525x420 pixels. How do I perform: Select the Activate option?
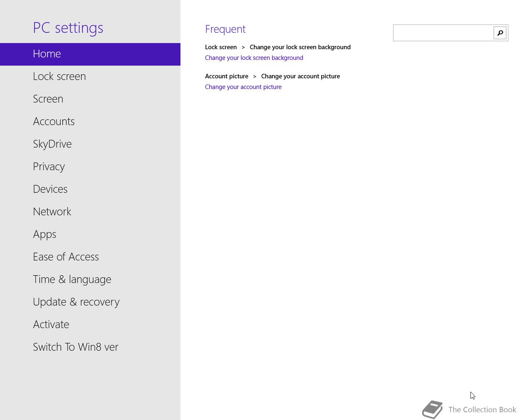coord(90,324)
